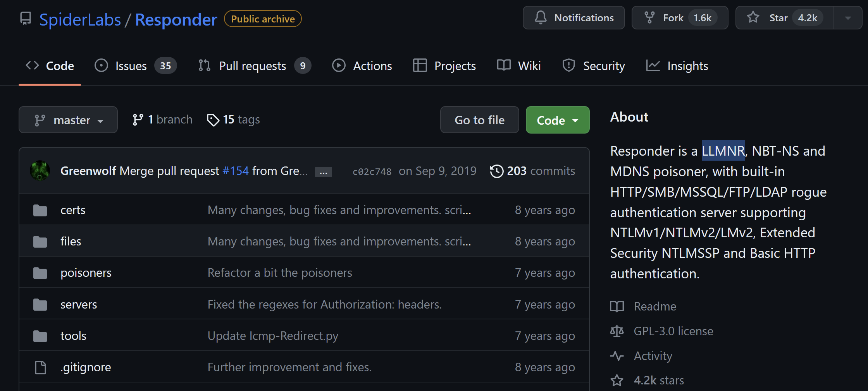Image resolution: width=868 pixels, height=391 pixels.
Task: Open the SpiderLabs organization link
Action: [x=80, y=19]
